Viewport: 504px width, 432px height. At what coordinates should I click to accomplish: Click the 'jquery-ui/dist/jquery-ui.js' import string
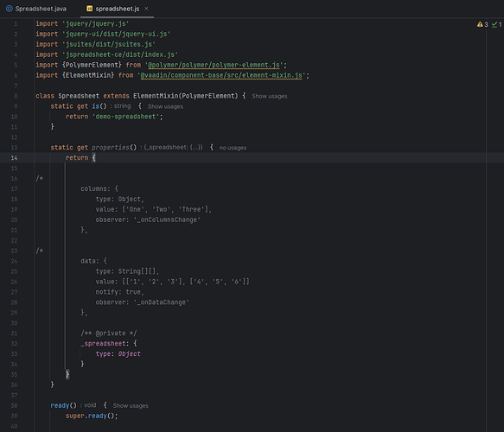(116, 34)
